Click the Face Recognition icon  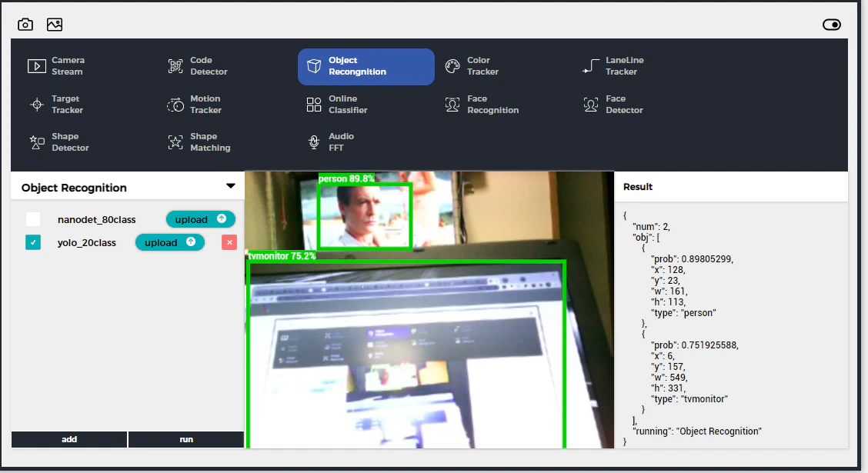pyautogui.click(x=452, y=105)
